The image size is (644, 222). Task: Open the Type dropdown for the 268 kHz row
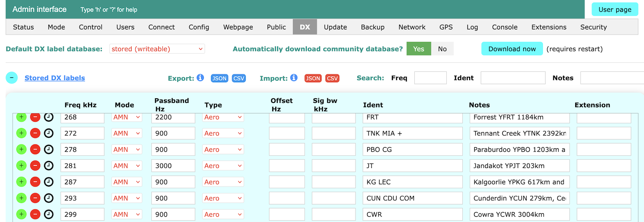click(x=223, y=117)
